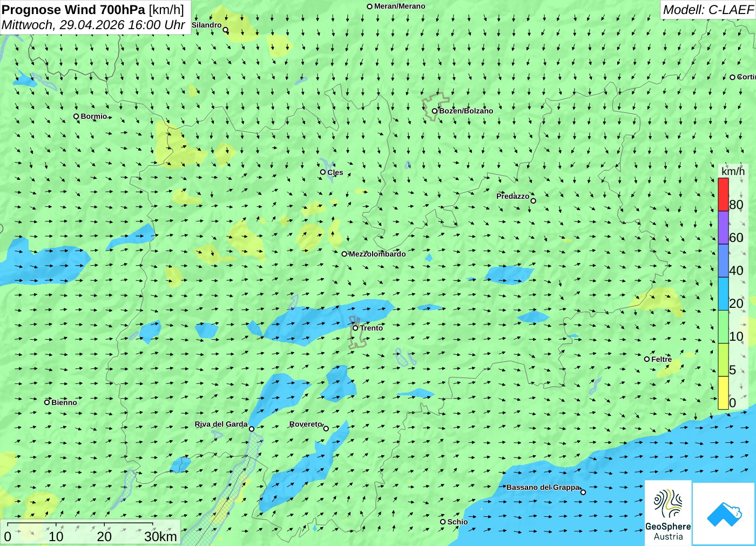This screenshot has height=546, width=756.
Task: Pick the Meran/Merano map marker circle
Action: coord(370,6)
